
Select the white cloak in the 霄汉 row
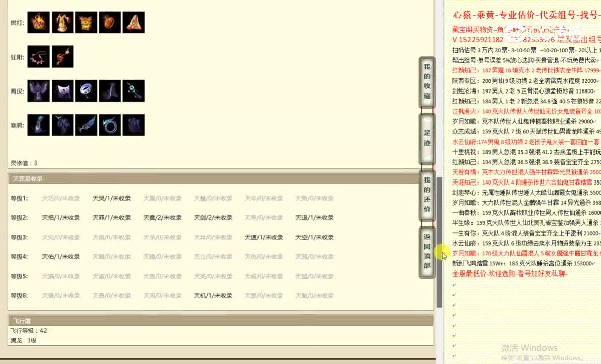click(62, 91)
